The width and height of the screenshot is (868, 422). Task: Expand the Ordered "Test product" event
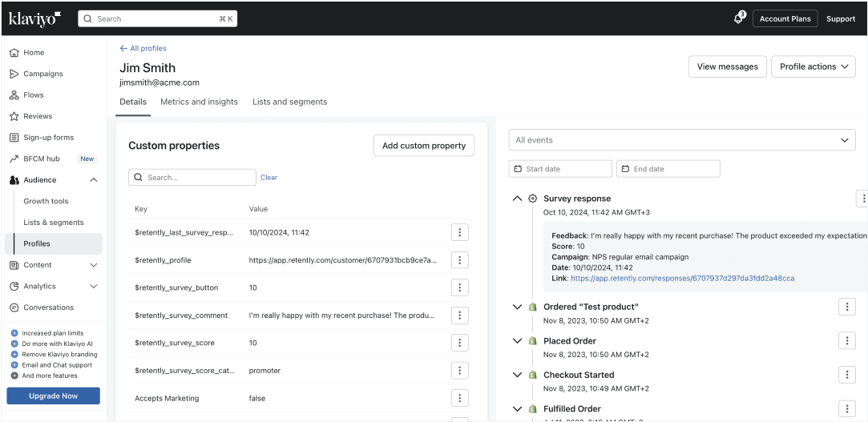517,307
